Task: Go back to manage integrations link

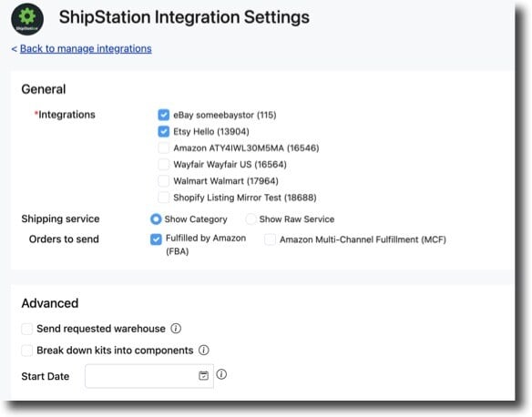Action: 86,49
